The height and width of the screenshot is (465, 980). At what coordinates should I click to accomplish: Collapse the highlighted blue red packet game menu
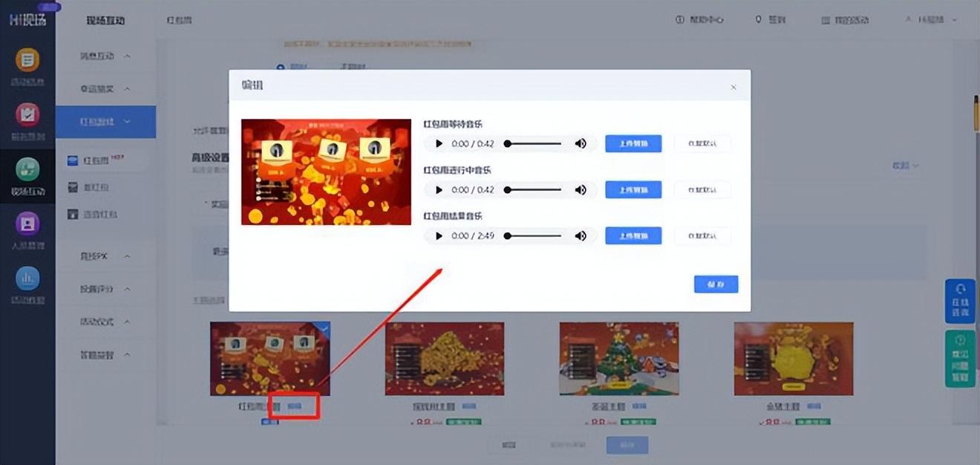(x=105, y=122)
